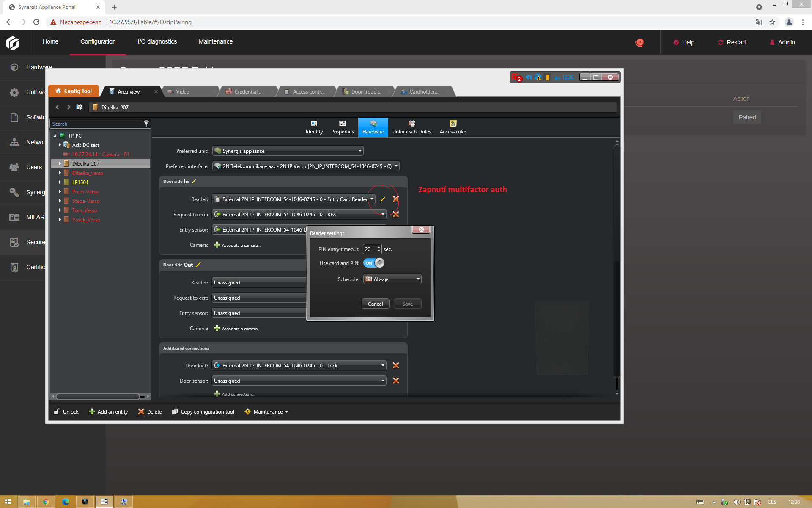Image resolution: width=812 pixels, height=508 pixels.
Task: Switch to Unlock schedules tab
Action: click(x=411, y=127)
